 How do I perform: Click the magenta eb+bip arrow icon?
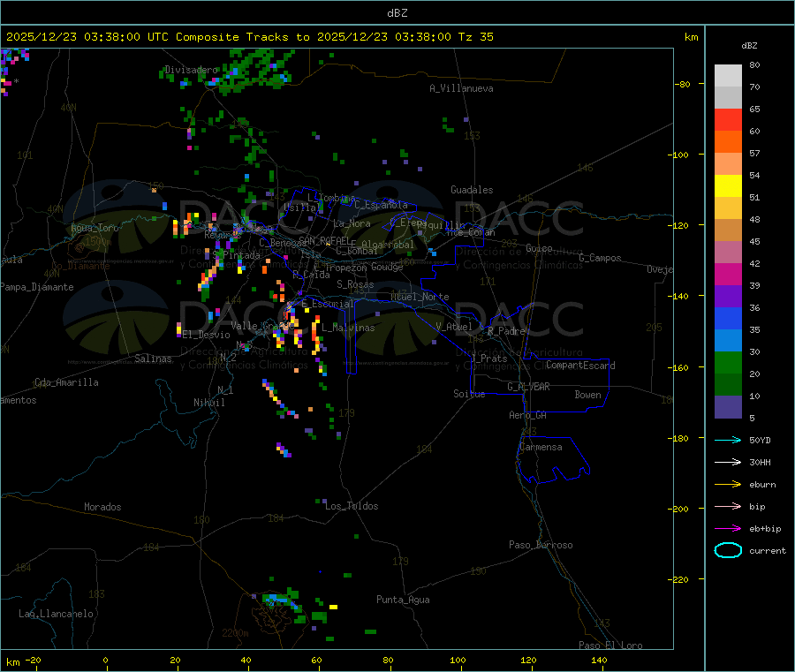(x=728, y=529)
